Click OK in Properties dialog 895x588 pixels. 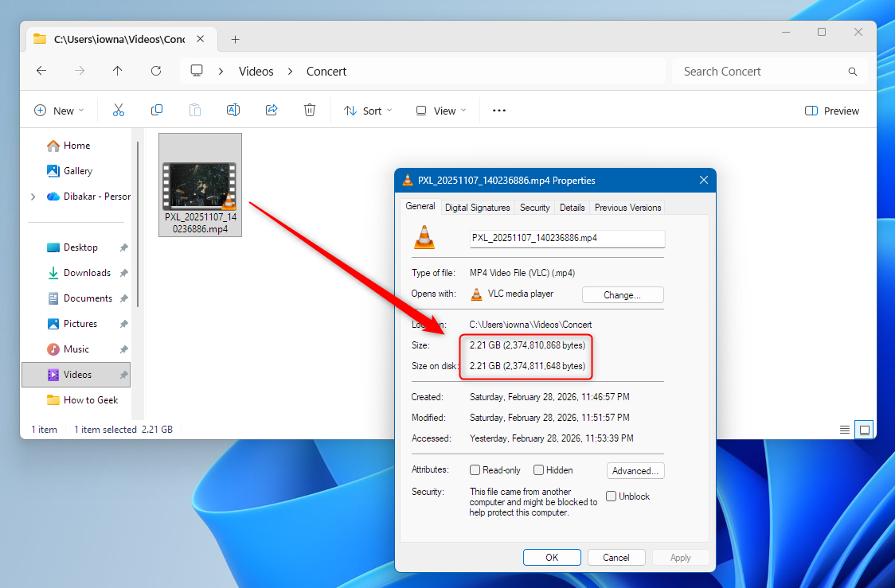coord(552,557)
